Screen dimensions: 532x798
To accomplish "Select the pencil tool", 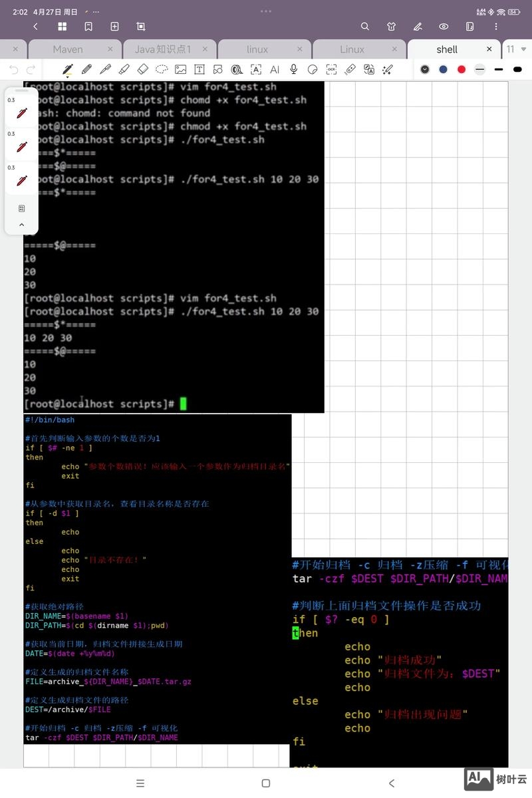I will [x=84, y=69].
